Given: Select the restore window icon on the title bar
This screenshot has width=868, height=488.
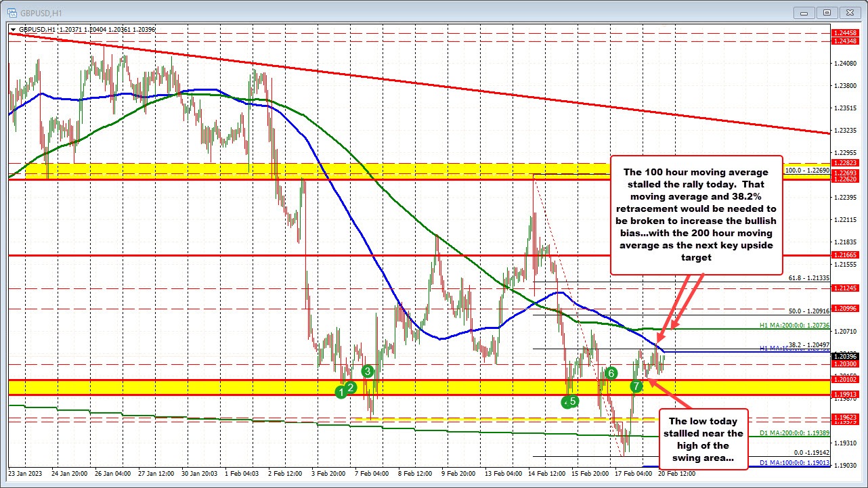Looking at the screenshot, I should click(x=826, y=12).
